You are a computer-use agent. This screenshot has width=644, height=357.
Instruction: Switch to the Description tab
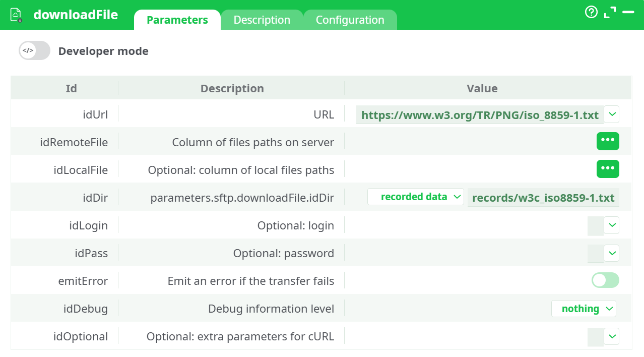(x=262, y=20)
